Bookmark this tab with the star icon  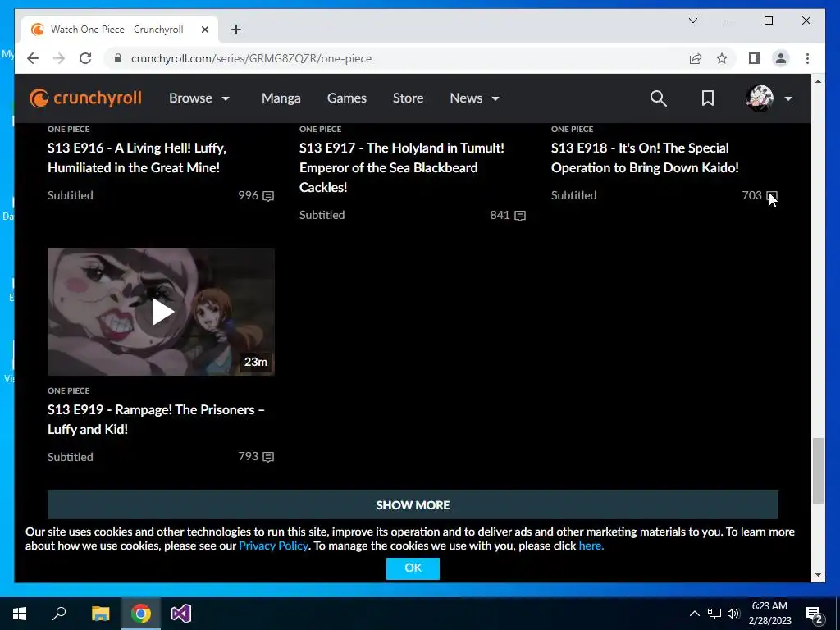pos(722,58)
